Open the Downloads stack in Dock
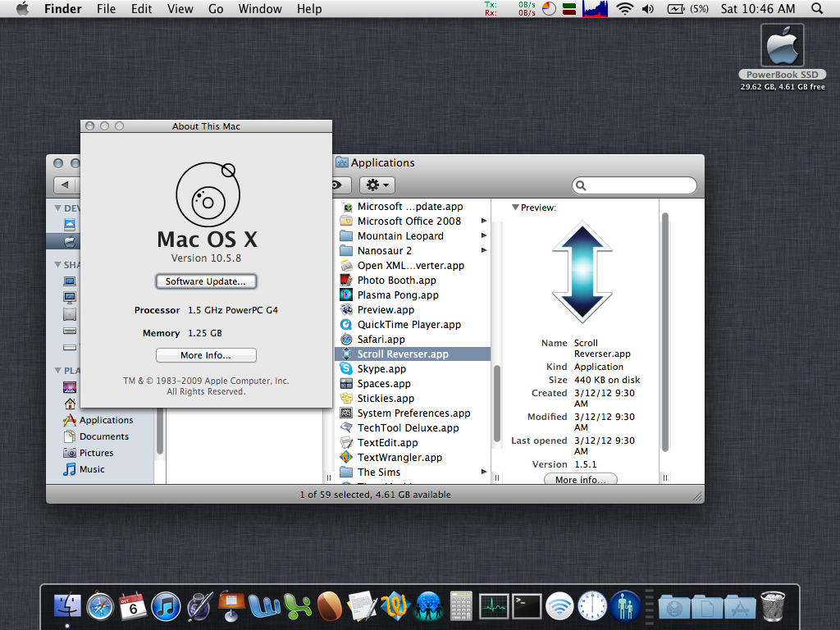 [674, 607]
